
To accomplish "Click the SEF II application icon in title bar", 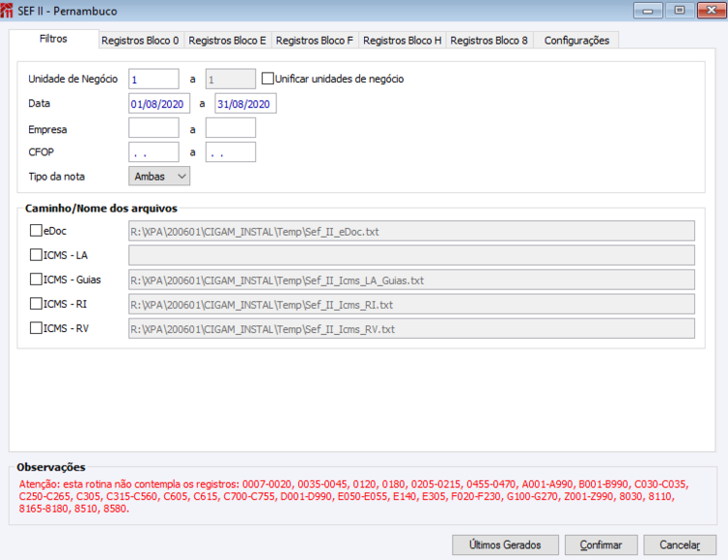I will point(7,11).
